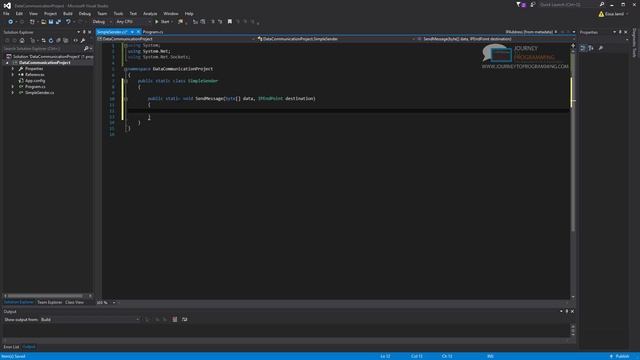Toggle word wrap in Output panel
Viewport: 640px width, 360px height.
pos(184,320)
